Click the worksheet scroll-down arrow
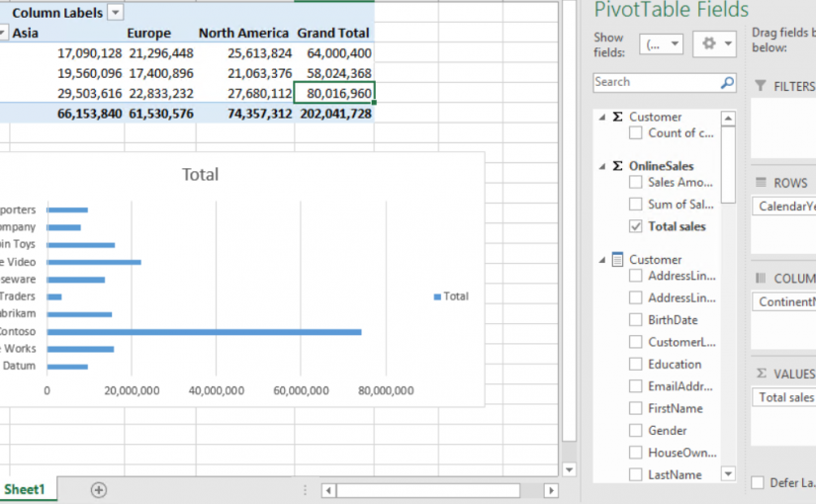 coord(568,469)
